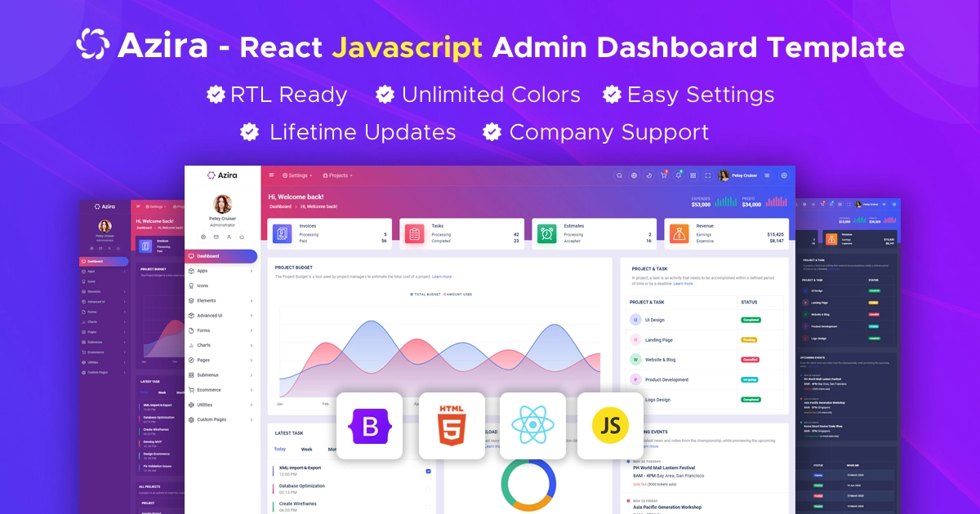Expand the Pages sidebar chevron
980x514 pixels.
[x=252, y=360]
